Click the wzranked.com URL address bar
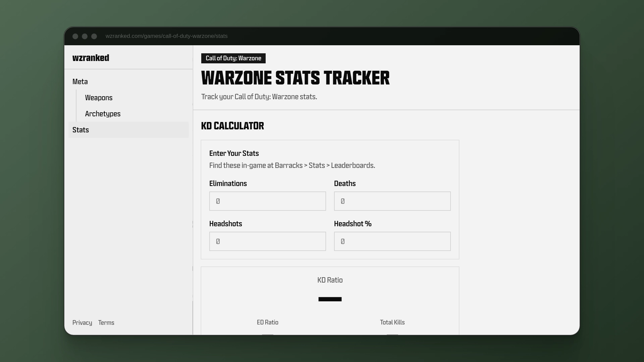 [x=166, y=36]
